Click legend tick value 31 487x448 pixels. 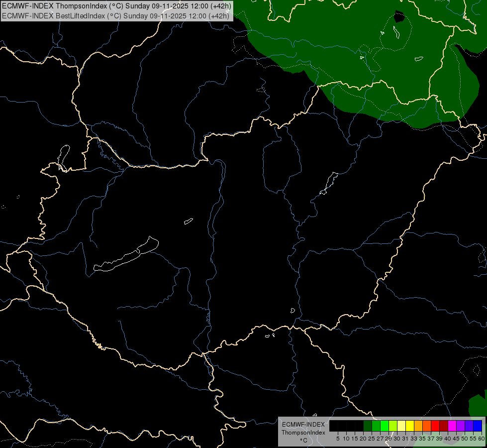point(405,439)
